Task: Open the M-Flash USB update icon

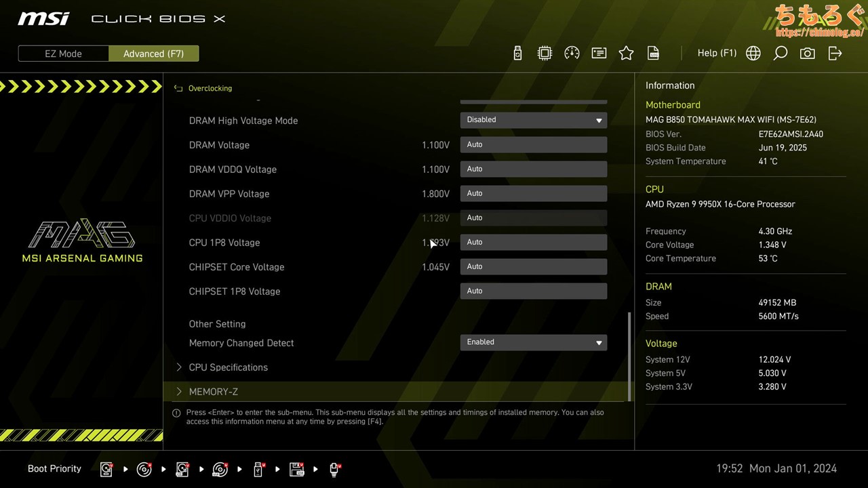Action: click(x=517, y=54)
